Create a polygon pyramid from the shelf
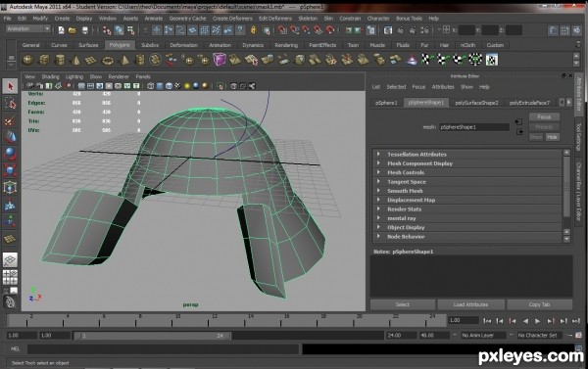588x369 pixels. (x=123, y=59)
